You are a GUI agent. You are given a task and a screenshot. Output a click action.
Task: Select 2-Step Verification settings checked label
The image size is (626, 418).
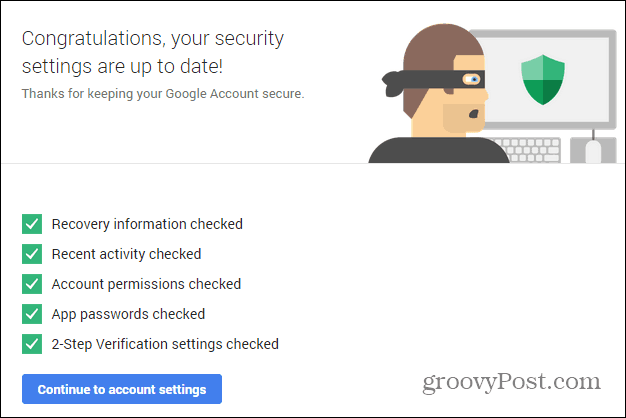[165, 344]
